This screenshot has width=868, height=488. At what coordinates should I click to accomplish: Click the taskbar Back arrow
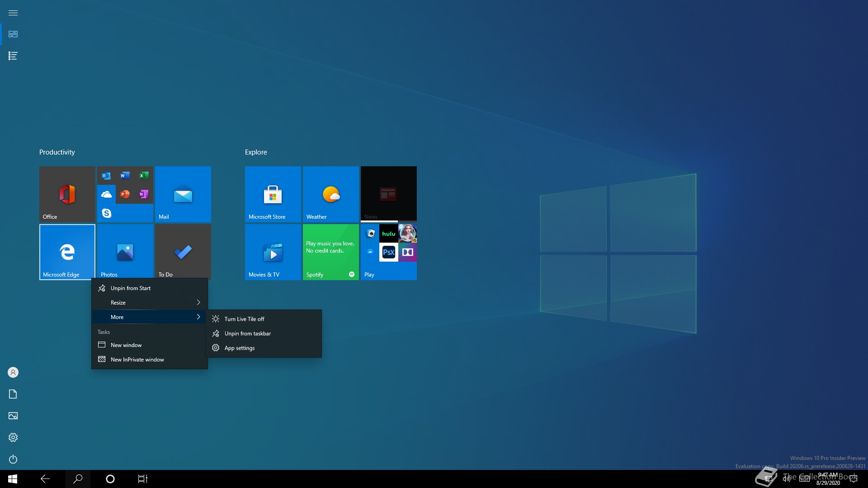click(45, 479)
